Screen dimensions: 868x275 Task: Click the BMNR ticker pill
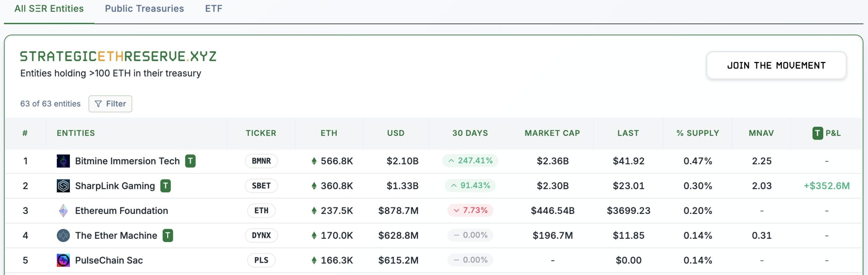click(261, 161)
